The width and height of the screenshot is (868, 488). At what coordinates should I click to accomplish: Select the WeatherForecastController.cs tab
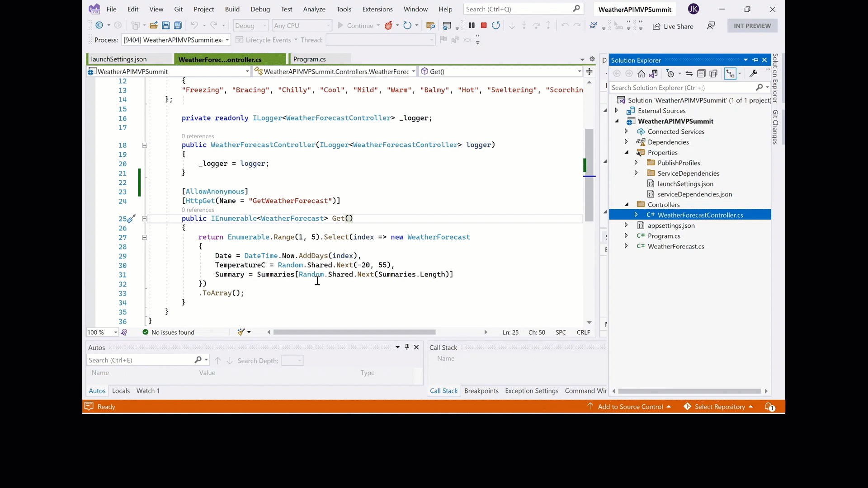(x=220, y=59)
